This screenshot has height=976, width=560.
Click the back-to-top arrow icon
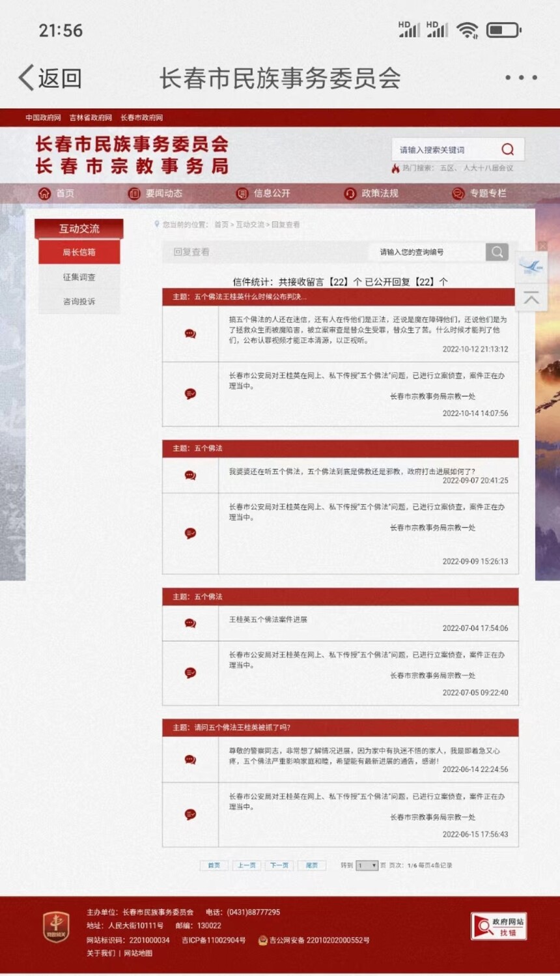(531, 298)
